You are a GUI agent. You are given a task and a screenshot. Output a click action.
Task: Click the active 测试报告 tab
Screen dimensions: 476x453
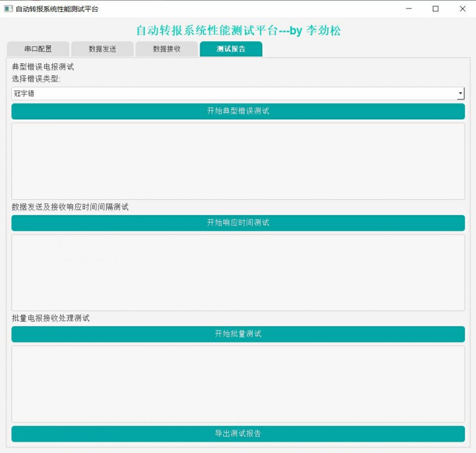pos(230,49)
